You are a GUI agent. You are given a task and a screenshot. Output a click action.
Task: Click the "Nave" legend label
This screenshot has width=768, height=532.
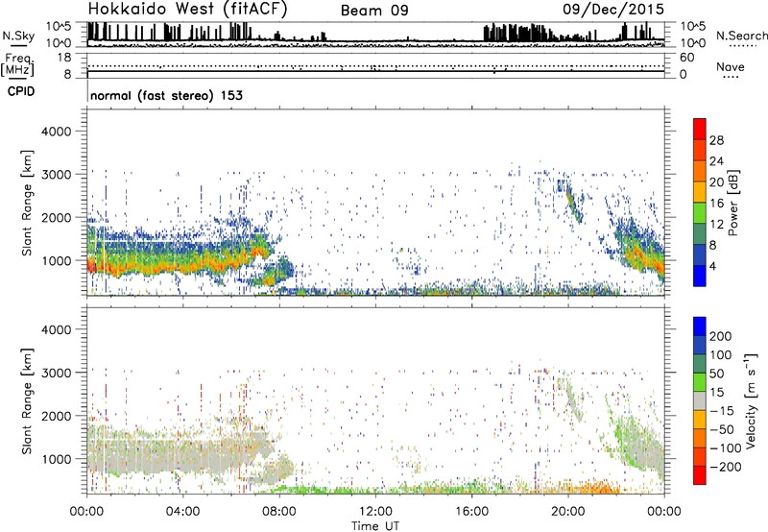tap(730, 66)
